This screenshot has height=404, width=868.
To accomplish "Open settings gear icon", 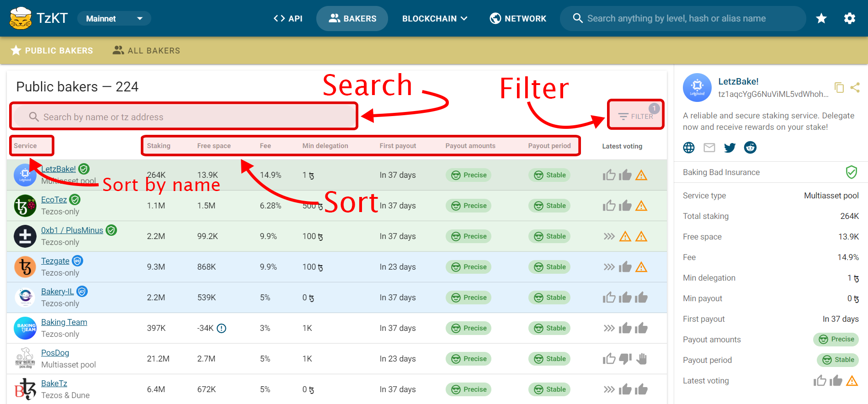I will (850, 18).
